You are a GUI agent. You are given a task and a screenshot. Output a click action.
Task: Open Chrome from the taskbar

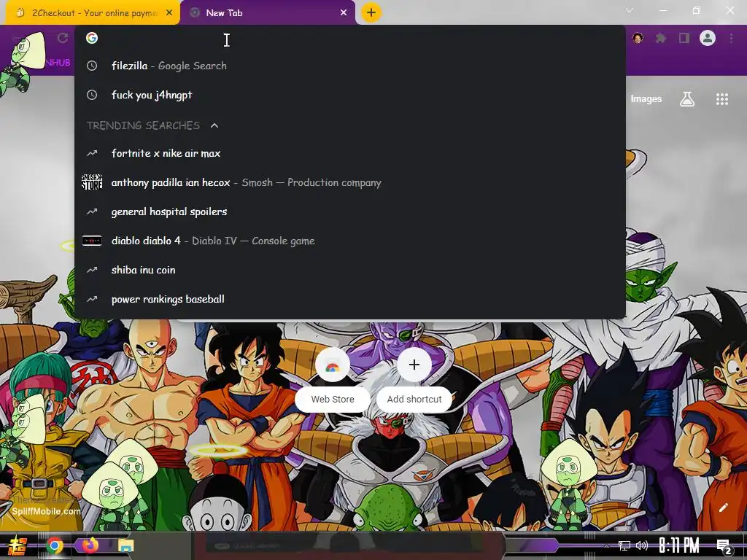[x=55, y=545]
